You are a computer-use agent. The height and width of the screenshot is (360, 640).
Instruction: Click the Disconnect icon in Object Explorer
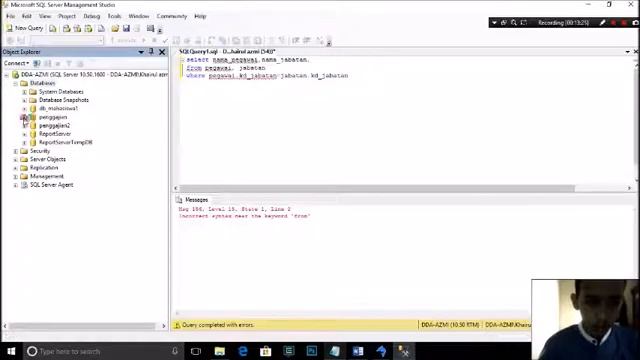point(47,63)
